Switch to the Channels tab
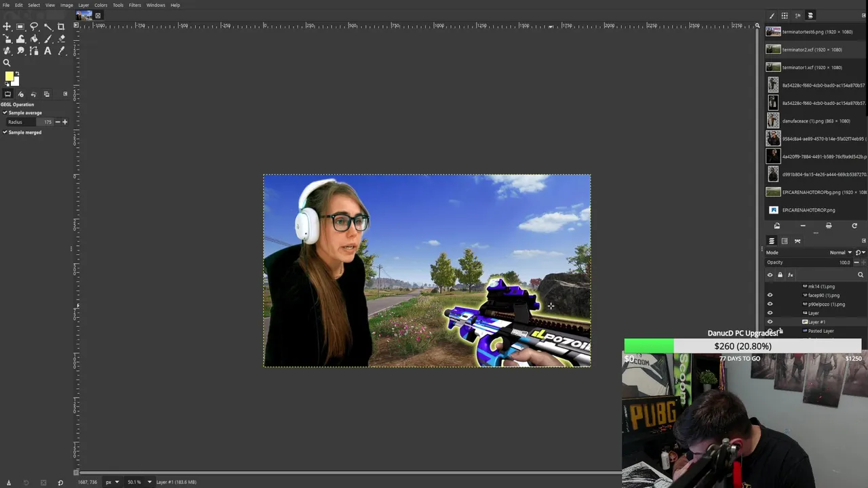 pos(785,241)
